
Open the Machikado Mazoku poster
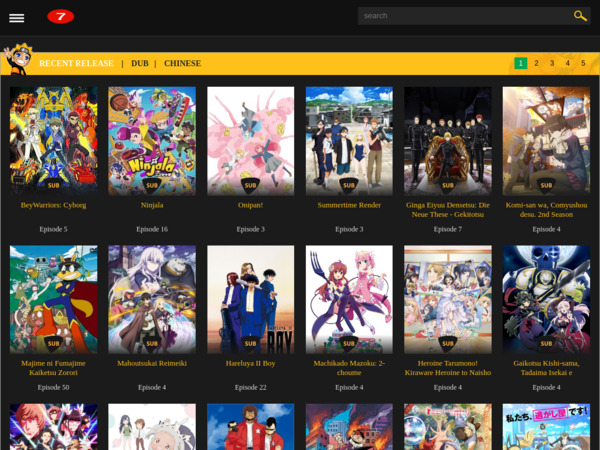click(349, 299)
